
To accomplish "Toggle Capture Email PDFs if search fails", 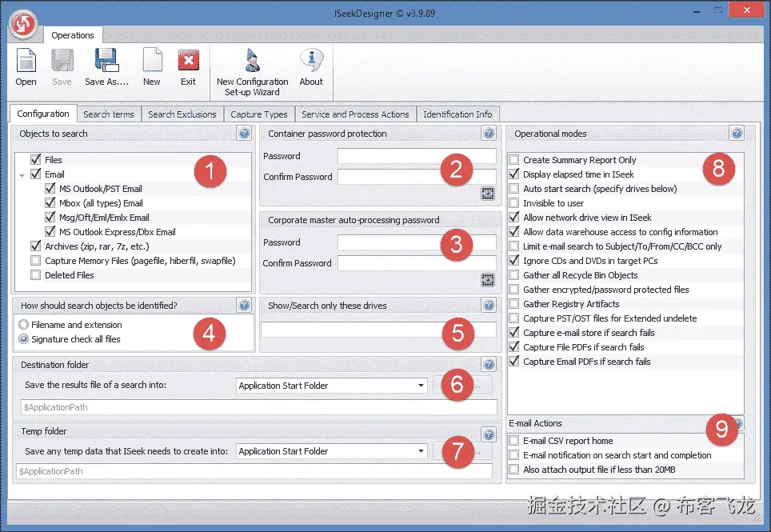I will pos(513,362).
